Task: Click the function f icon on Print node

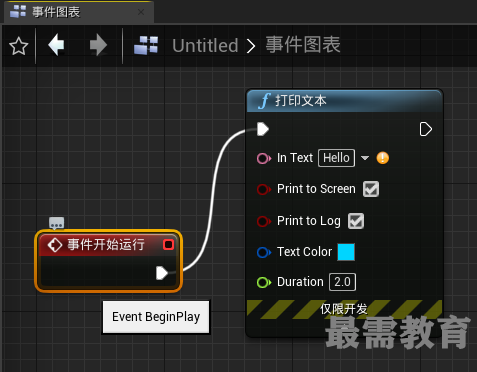Action: 264,101
